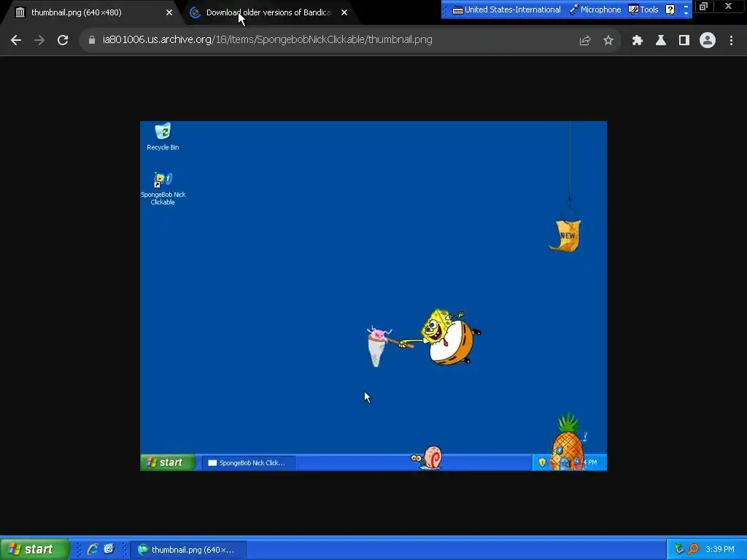This screenshot has width=747, height=560.
Task: Click SpongeBob Nick Click... taskbar item in image
Action: tap(248, 463)
